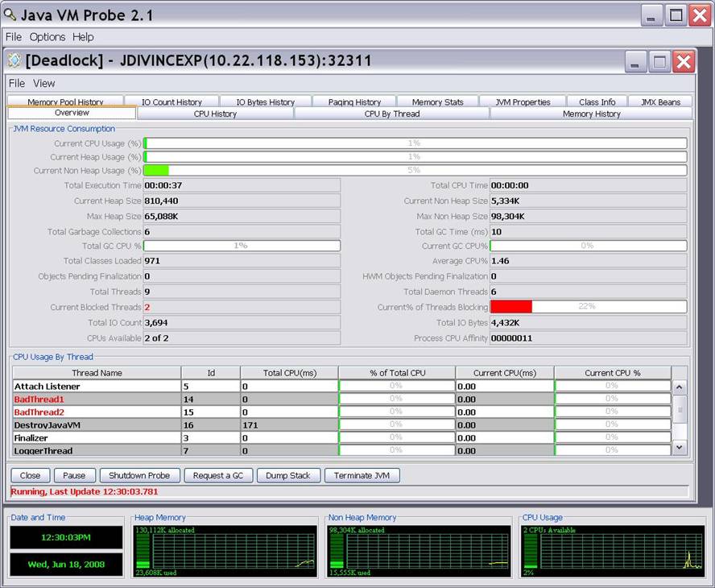Click the red Threads Blocking percentage bar

click(511, 307)
